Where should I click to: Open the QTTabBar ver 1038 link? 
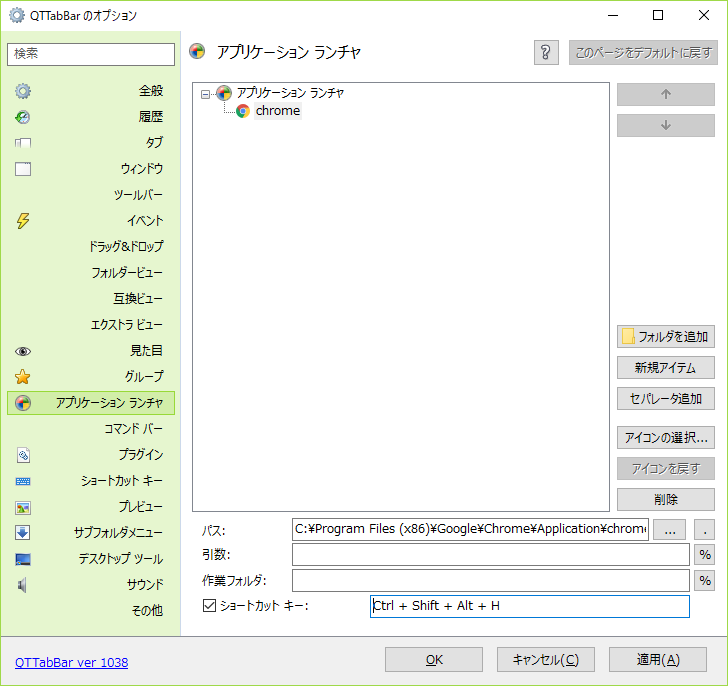coord(72,662)
